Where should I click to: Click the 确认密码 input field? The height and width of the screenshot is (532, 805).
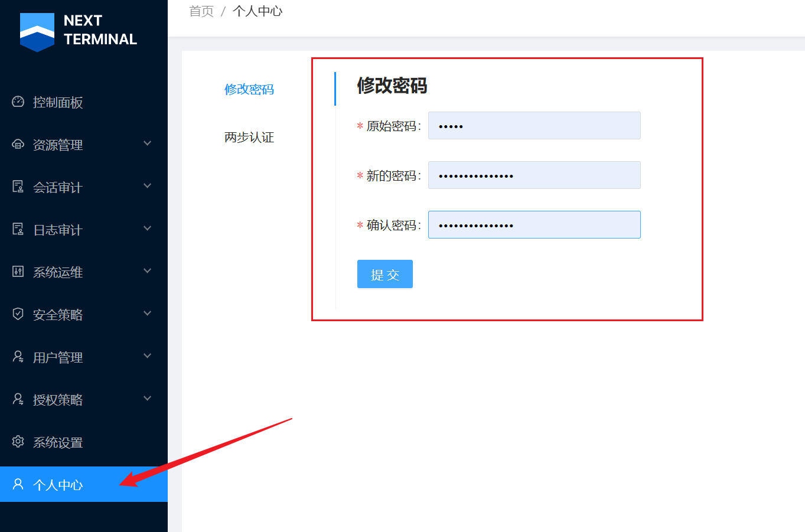(534, 224)
